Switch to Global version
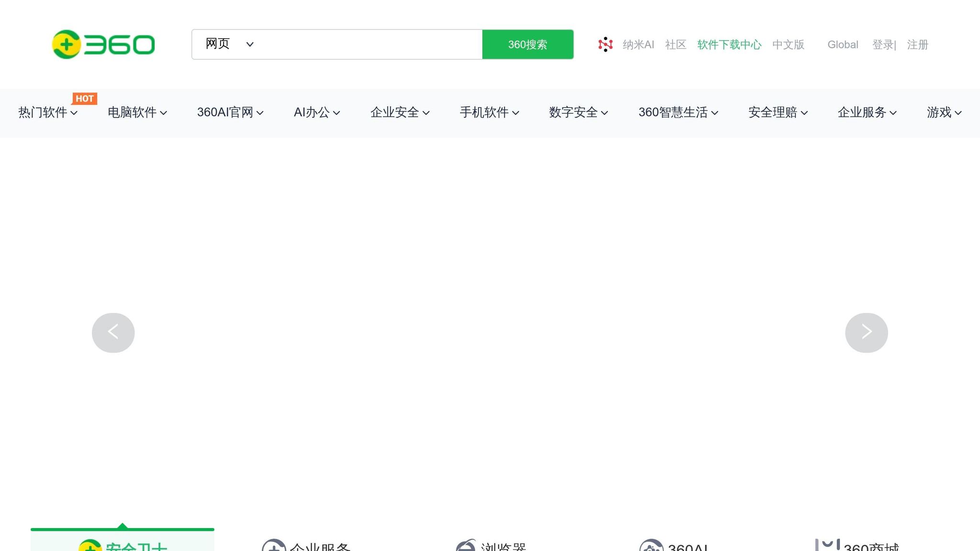This screenshot has height=551, width=980. point(843,44)
